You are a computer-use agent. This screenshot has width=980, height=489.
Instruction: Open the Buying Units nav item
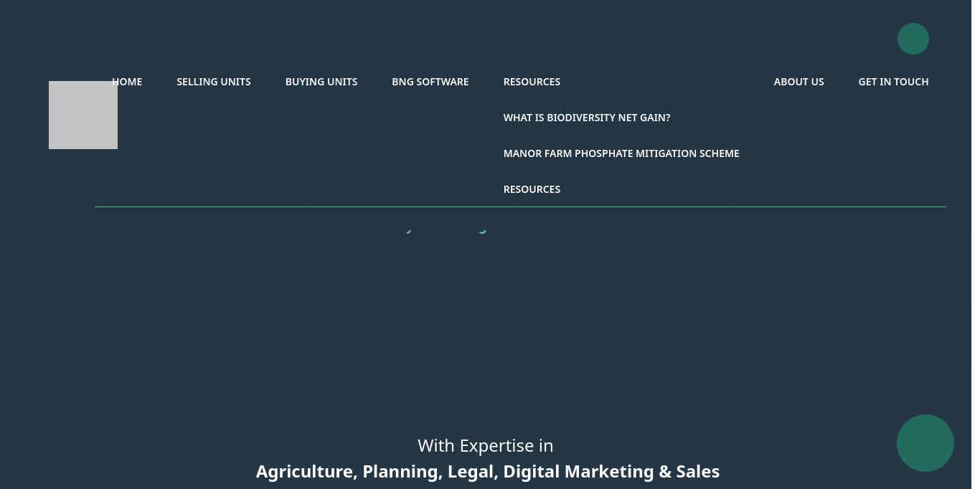point(321,82)
